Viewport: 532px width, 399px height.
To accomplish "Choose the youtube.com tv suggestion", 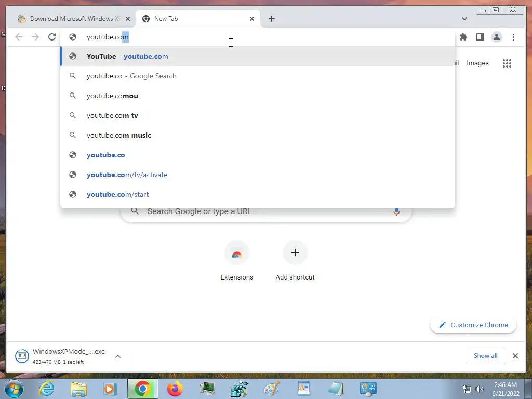I will (258, 115).
